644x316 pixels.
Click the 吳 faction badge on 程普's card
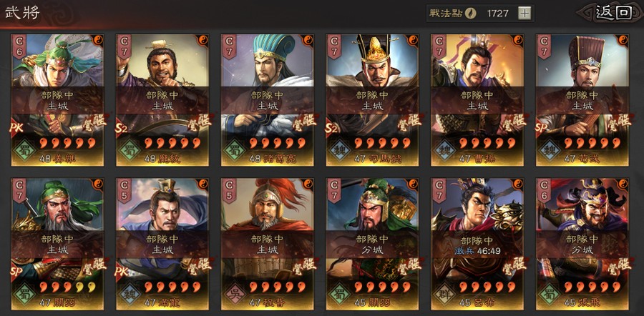click(234, 295)
